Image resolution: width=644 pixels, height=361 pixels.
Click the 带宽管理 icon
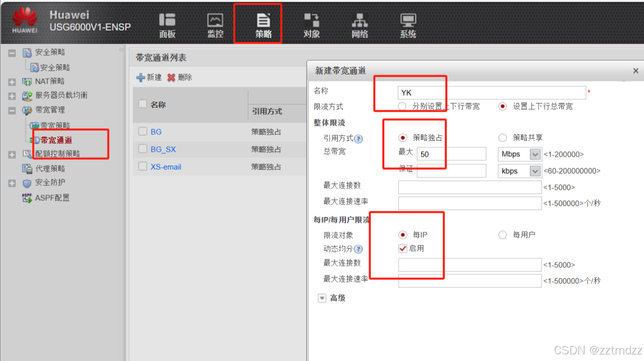click(x=27, y=111)
